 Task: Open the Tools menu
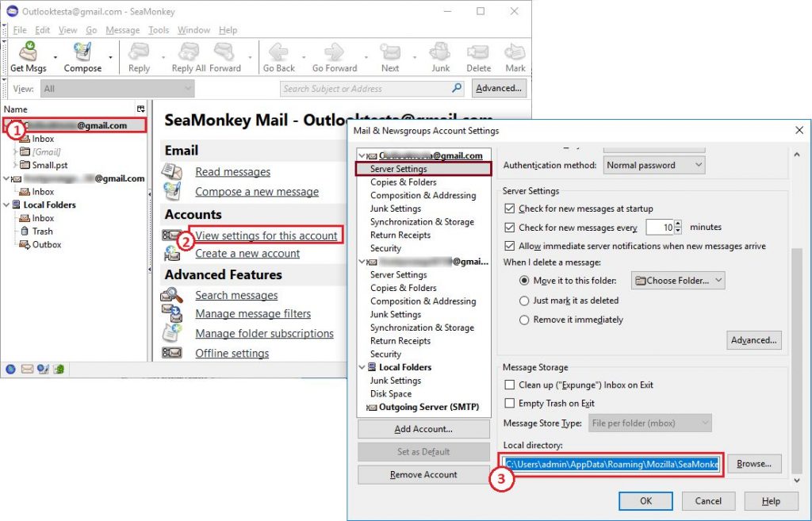[x=159, y=30]
